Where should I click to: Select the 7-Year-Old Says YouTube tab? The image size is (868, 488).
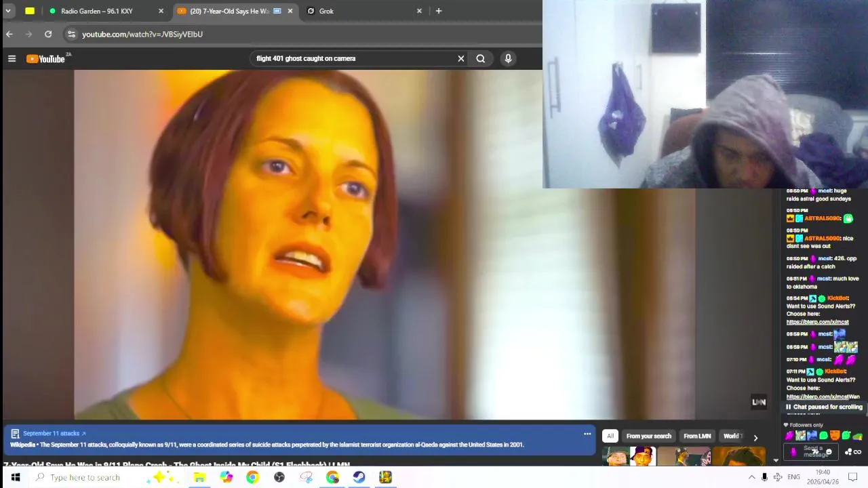tap(234, 11)
